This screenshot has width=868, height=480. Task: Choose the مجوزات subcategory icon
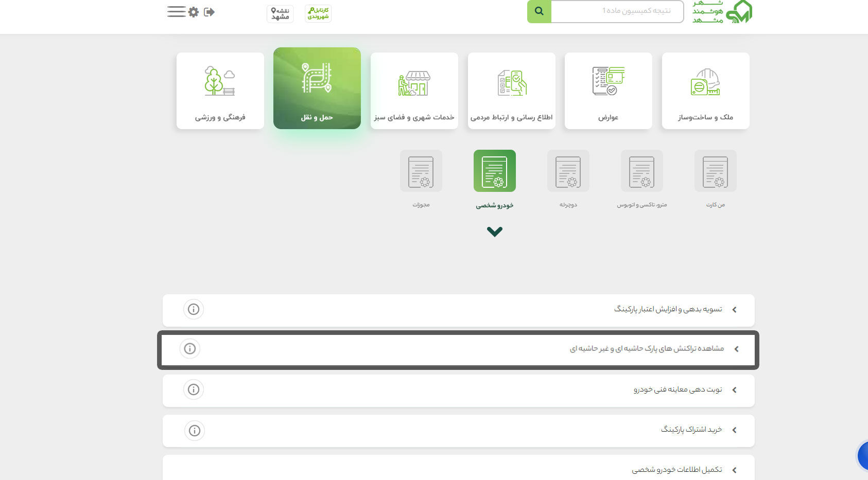[421, 171]
